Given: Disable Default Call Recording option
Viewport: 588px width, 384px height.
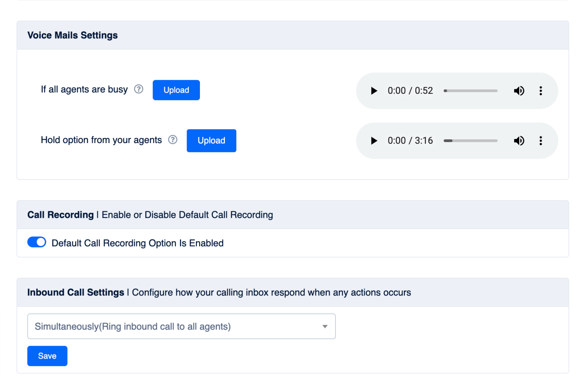Looking at the screenshot, I should 36,242.
